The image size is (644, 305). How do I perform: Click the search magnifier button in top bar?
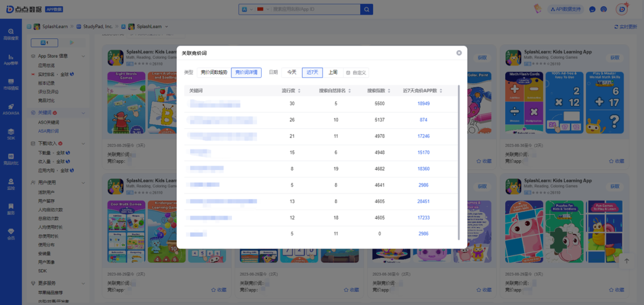click(x=366, y=10)
